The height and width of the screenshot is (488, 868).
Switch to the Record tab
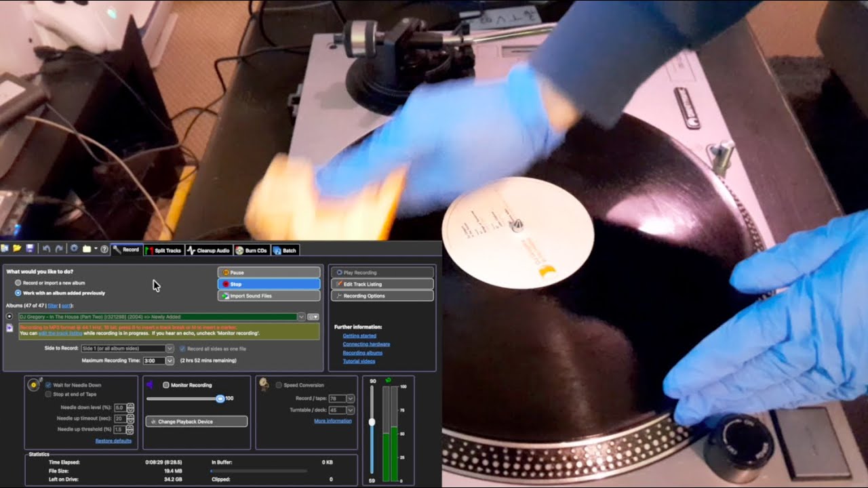pyautogui.click(x=127, y=250)
